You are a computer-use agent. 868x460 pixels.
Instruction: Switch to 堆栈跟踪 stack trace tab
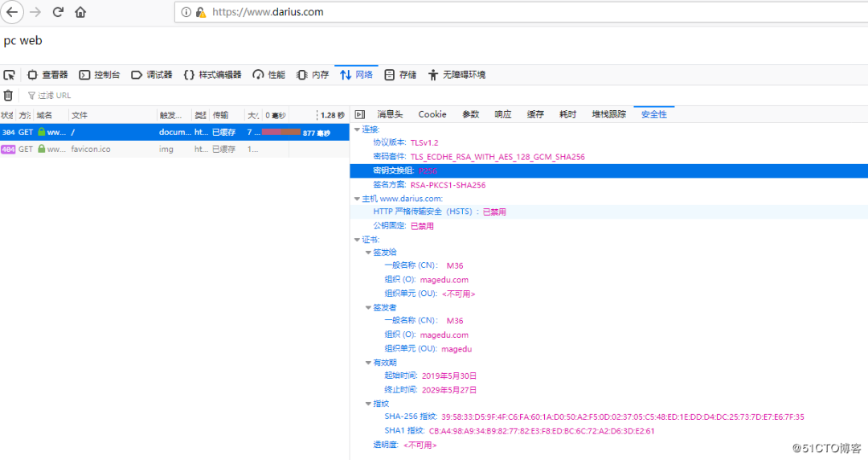click(x=609, y=115)
